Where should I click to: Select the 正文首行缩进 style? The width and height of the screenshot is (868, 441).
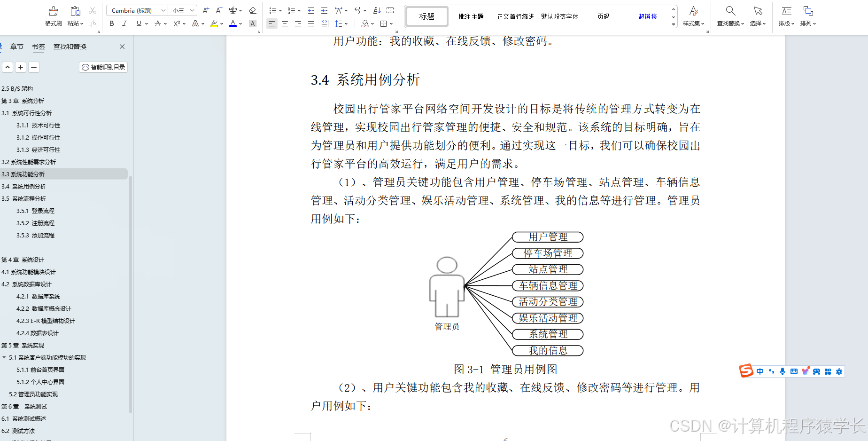click(515, 16)
